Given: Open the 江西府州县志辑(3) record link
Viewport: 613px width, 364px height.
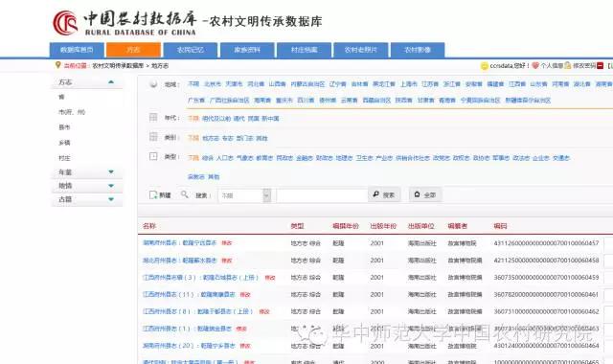Looking at the screenshot, I should (x=201, y=277).
